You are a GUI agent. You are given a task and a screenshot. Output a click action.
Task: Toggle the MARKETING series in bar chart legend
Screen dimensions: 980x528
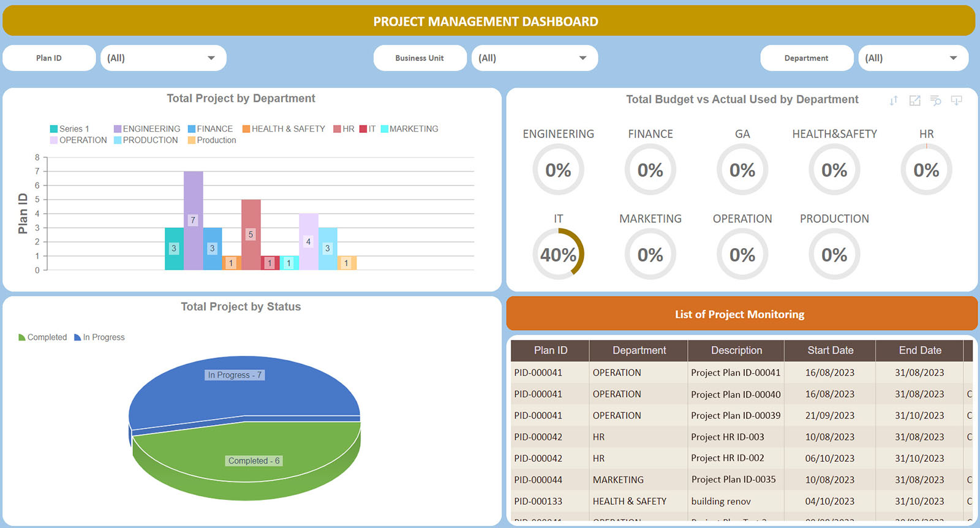[409, 129]
